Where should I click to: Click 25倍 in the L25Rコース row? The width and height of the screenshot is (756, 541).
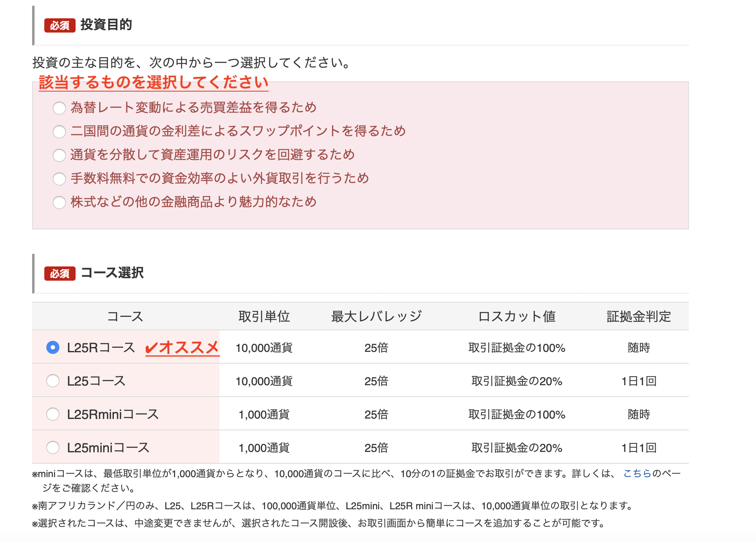pos(376,348)
